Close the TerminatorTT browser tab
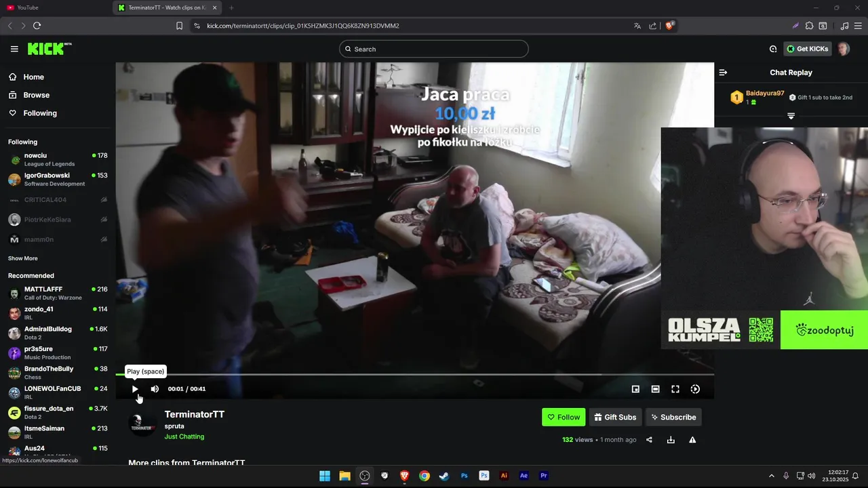Image resolution: width=868 pixels, height=488 pixels. (215, 7)
